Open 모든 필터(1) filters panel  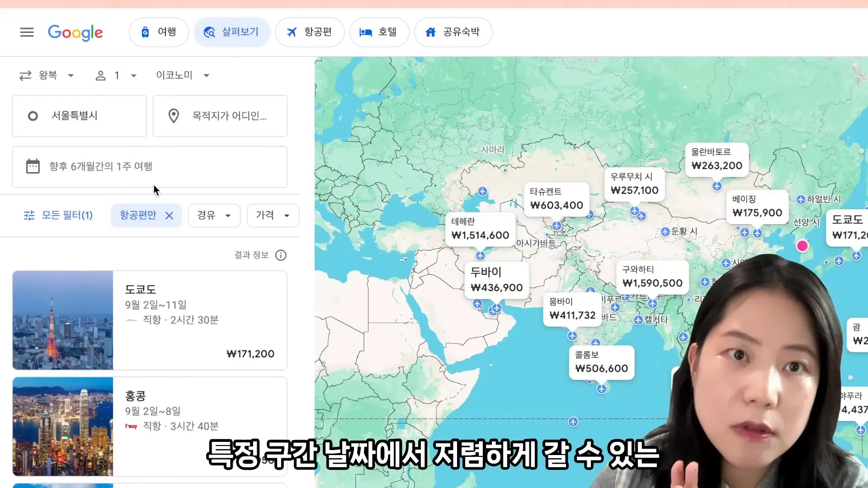pyautogui.click(x=58, y=215)
